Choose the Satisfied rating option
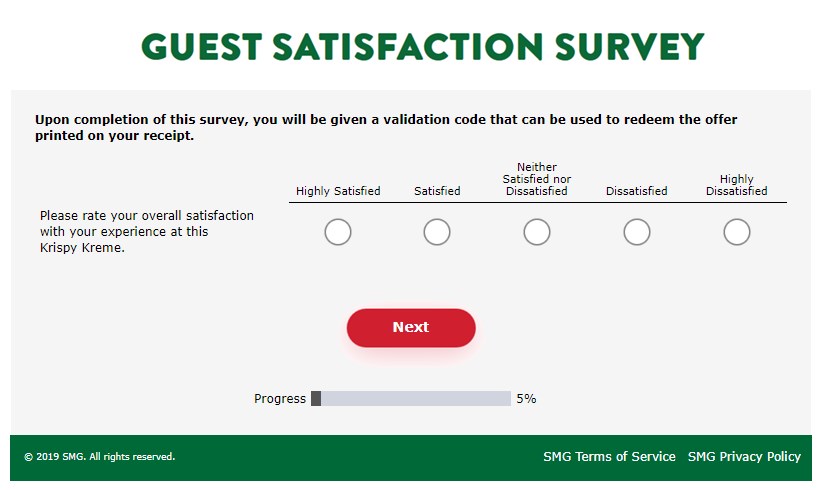The height and width of the screenshot is (490, 818). [x=437, y=232]
